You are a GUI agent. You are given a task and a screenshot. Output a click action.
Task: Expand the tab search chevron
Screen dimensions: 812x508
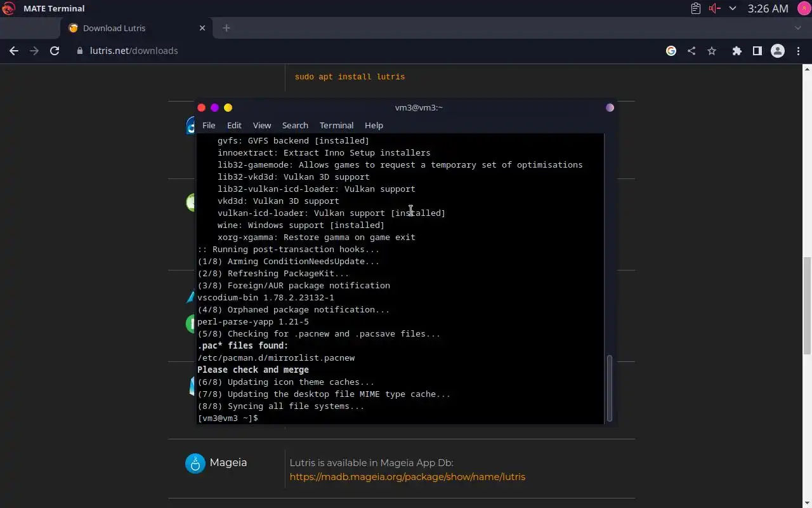798,28
